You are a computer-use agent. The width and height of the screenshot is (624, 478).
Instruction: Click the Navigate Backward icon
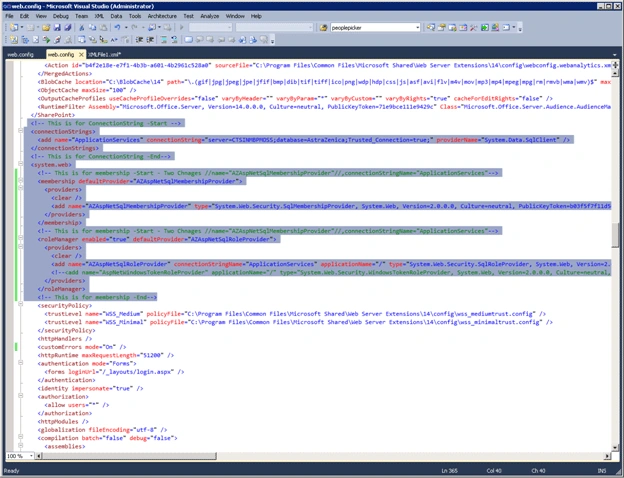tap(152, 28)
